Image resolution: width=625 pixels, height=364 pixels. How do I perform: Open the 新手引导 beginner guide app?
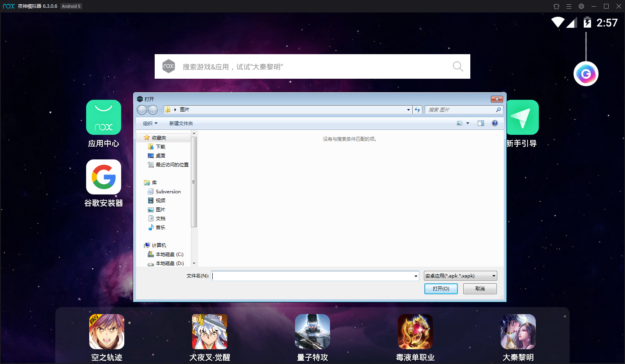pos(522,117)
